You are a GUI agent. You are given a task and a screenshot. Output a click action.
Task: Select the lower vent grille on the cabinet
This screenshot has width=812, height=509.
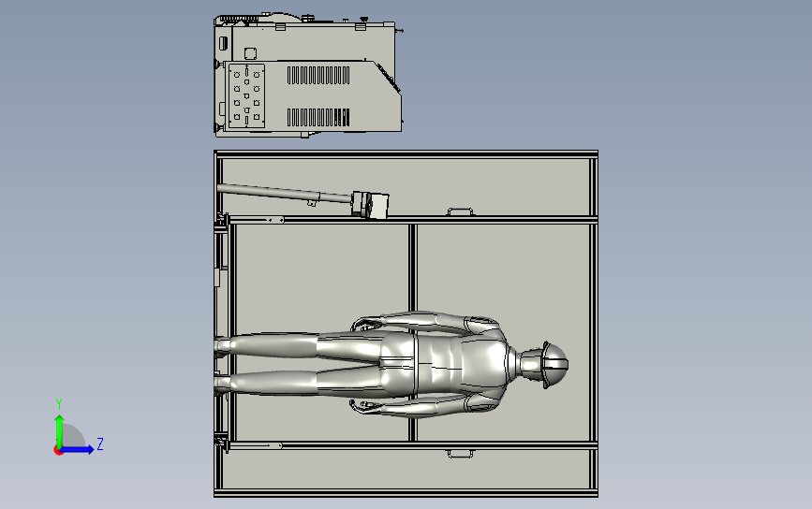[318, 117]
